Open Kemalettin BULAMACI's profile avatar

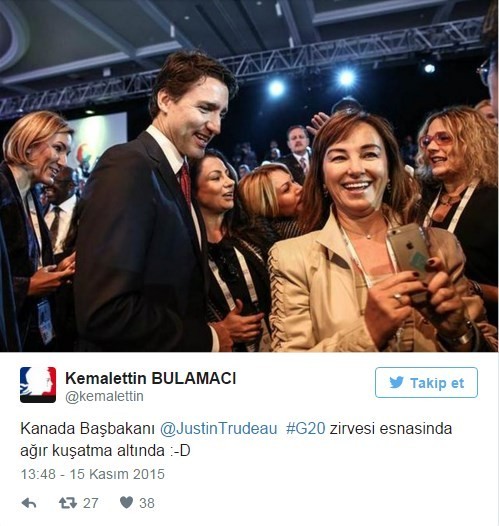[x=38, y=385]
